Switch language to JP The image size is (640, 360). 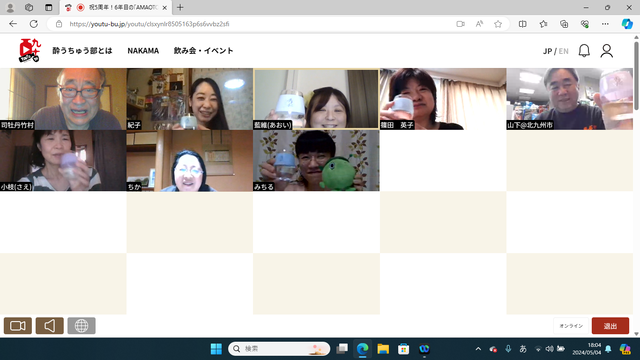547,51
